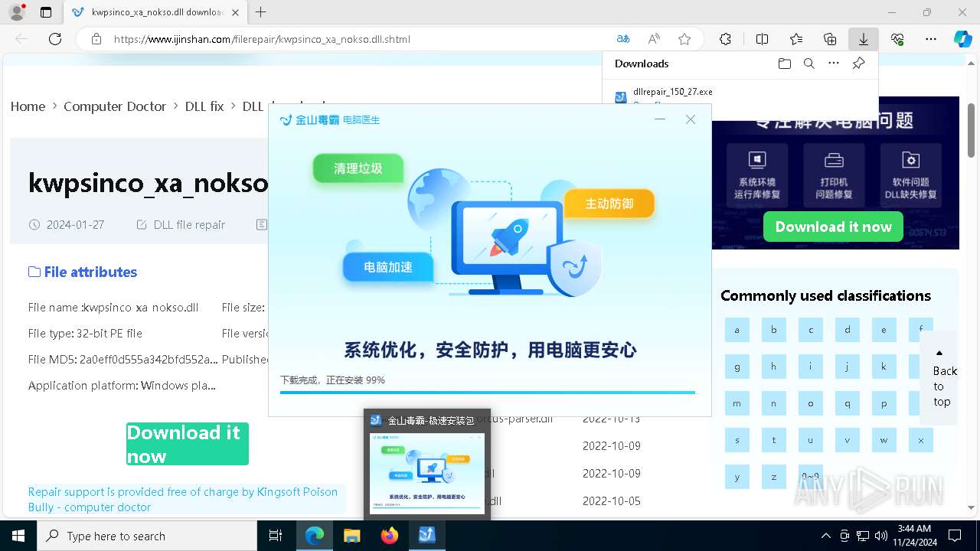Image resolution: width=980 pixels, height=551 pixels.
Task: View site information lock icon
Action: [96, 39]
